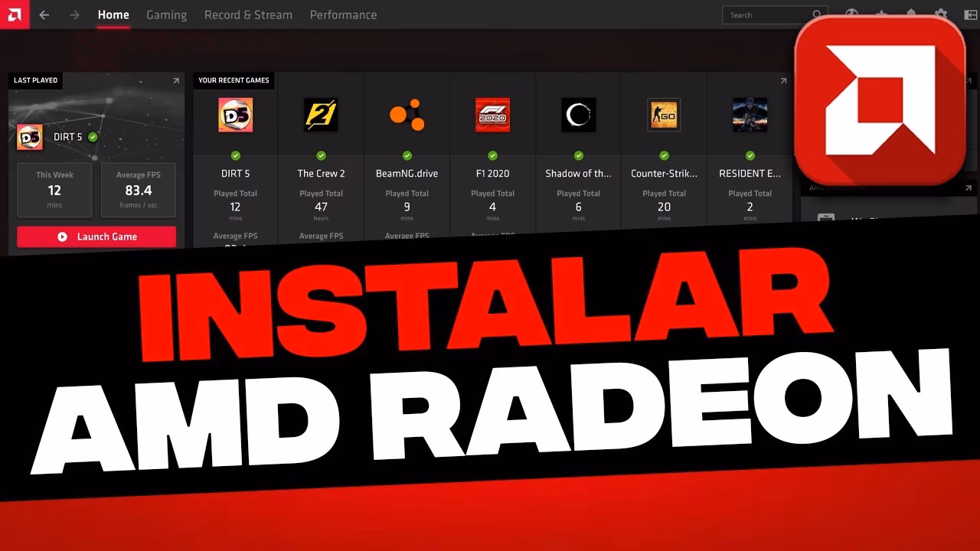The height and width of the screenshot is (551, 980).
Task: Go forward with the right arrow
Action: tap(74, 15)
